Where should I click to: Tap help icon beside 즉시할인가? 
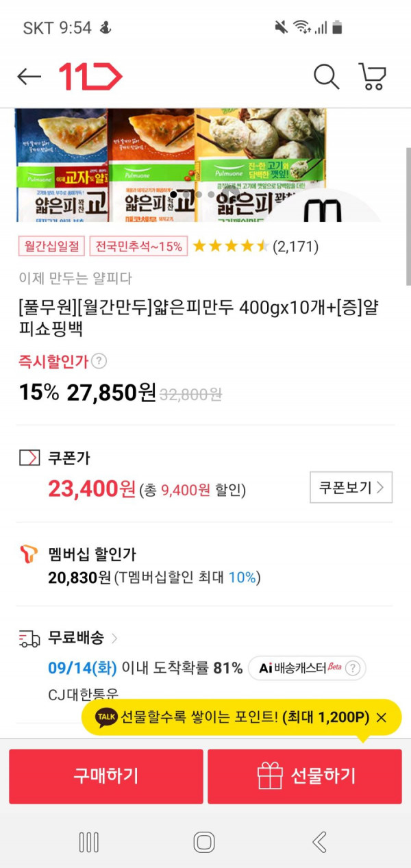(99, 361)
